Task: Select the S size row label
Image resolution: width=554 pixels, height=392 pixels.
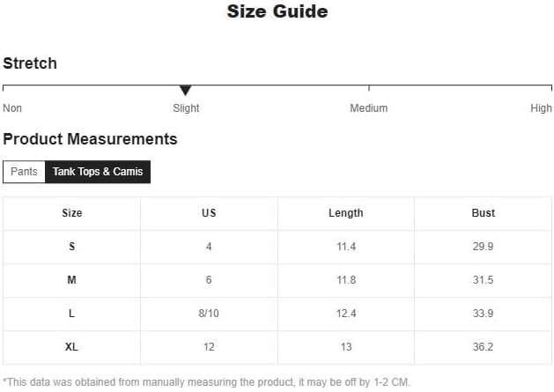Action: pos(71,247)
